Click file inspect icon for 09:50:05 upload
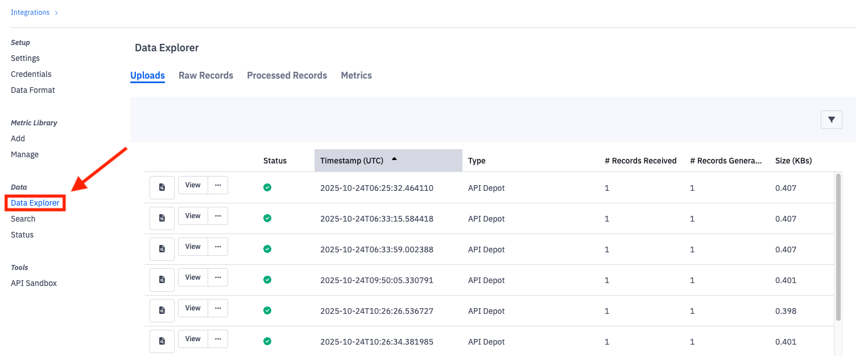 point(162,279)
